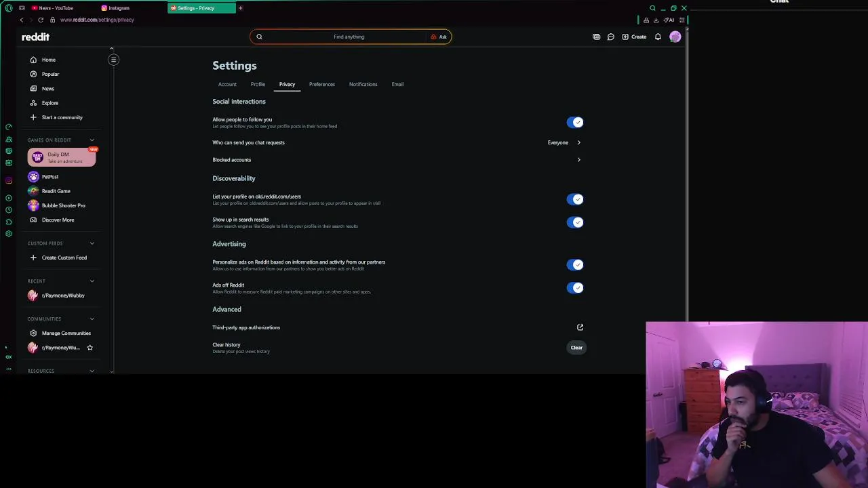
Task: Switch to News - YouTube browser tab
Action: pyautogui.click(x=56, y=8)
